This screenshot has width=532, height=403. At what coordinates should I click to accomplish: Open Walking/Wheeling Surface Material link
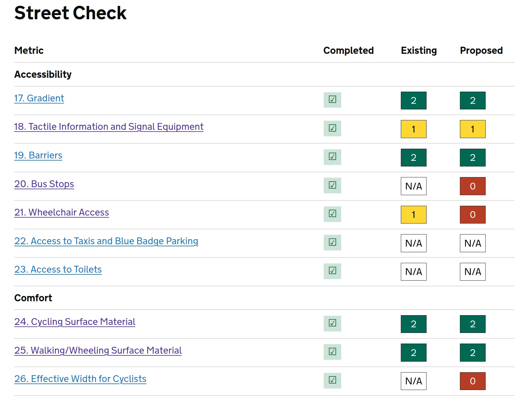(98, 350)
